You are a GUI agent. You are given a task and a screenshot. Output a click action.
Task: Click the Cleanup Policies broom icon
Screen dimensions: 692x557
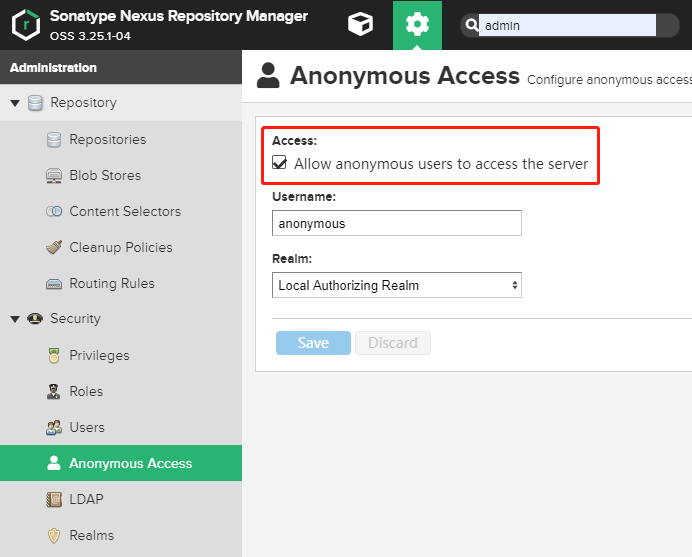click(54, 248)
